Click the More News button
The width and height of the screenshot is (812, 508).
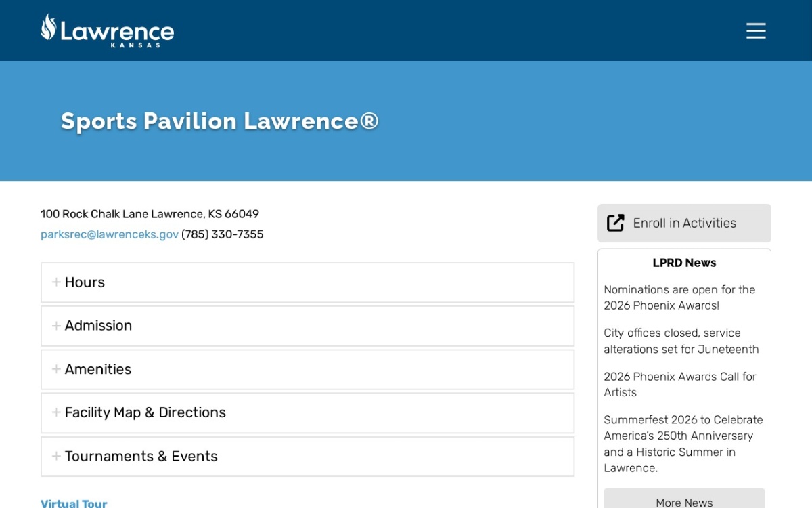[684, 499]
